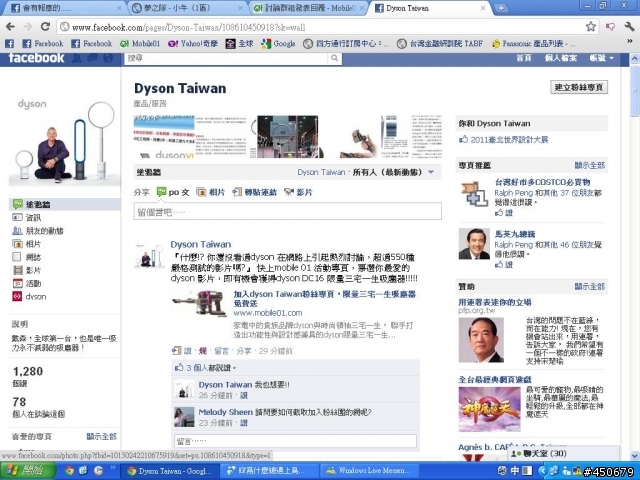Choose 相片 photo share option
The height and width of the screenshot is (480, 640).
point(211,192)
